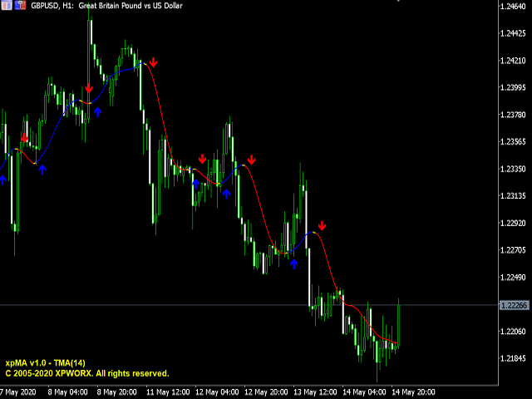Screen dimensions: 532x399
Task: Click the 1.24640 price scale value
Action: pyautogui.click(x=513, y=6)
